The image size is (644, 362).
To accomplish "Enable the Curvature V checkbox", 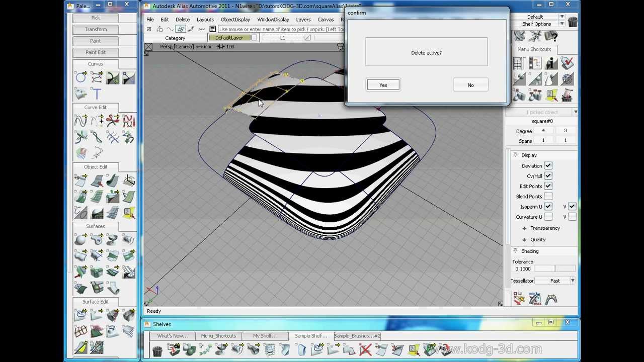I will pyautogui.click(x=572, y=217).
